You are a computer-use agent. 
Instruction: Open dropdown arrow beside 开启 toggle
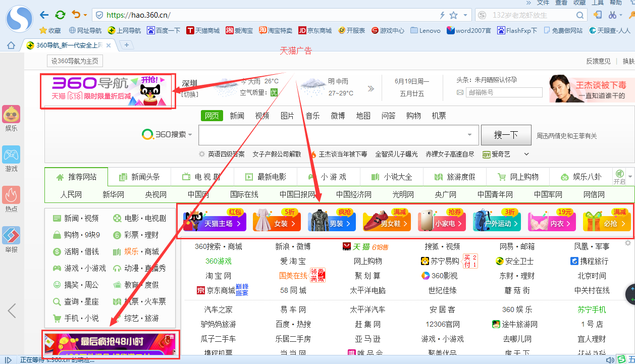630,176
